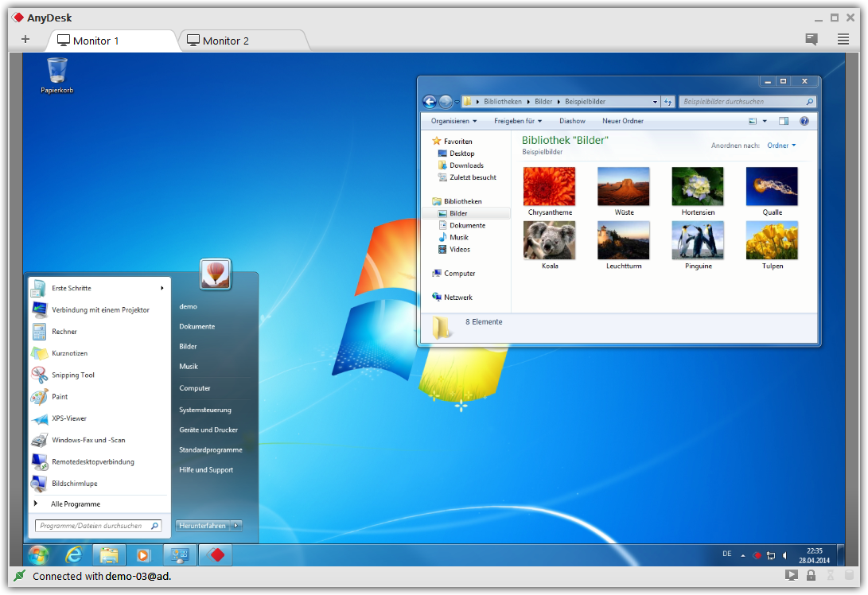The image size is (868, 595).
Task: Open the AnyDesk hamburger menu
Action: point(843,38)
